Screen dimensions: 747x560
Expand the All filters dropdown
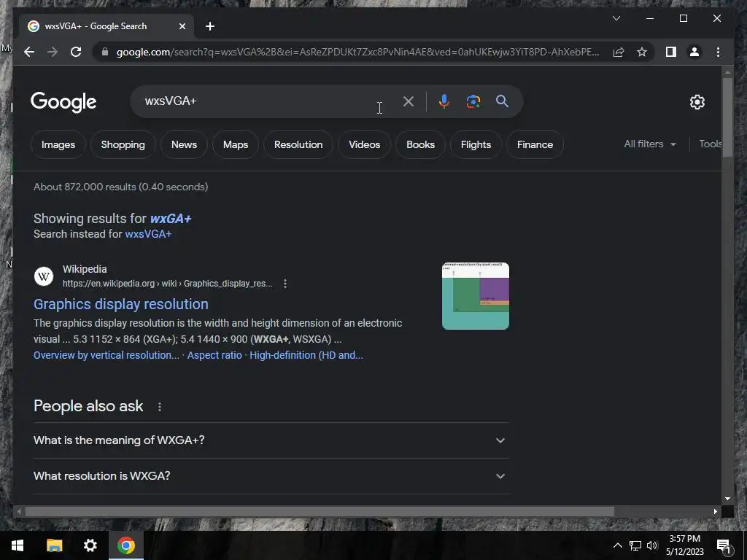coord(650,144)
